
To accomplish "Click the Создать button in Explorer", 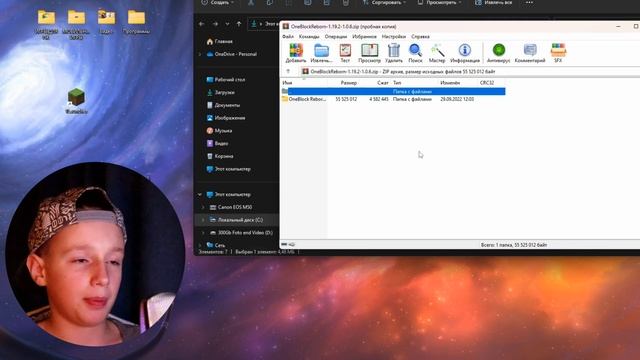I will tap(218, 2).
